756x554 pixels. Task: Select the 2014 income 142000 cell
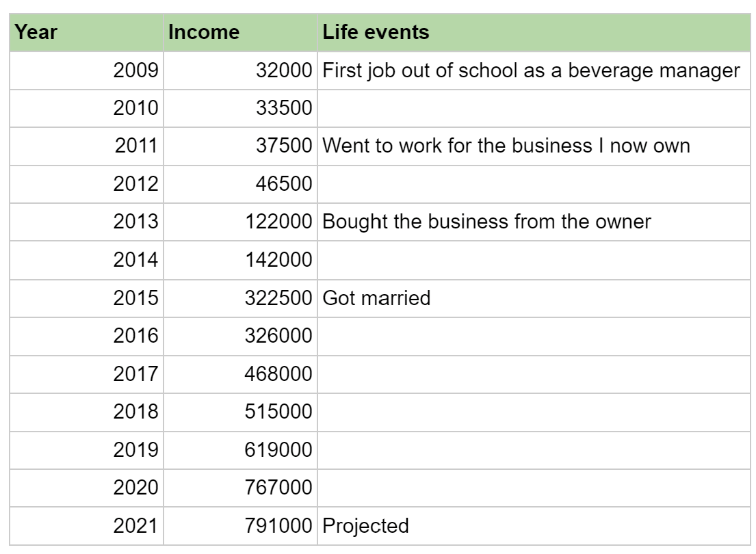pos(241,260)
